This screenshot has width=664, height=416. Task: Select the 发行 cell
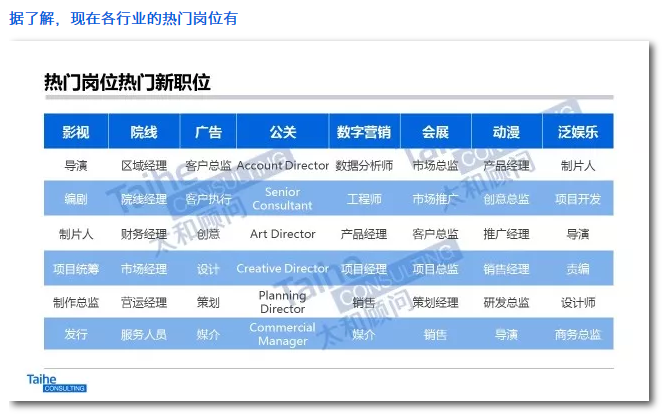coord(76,334)
